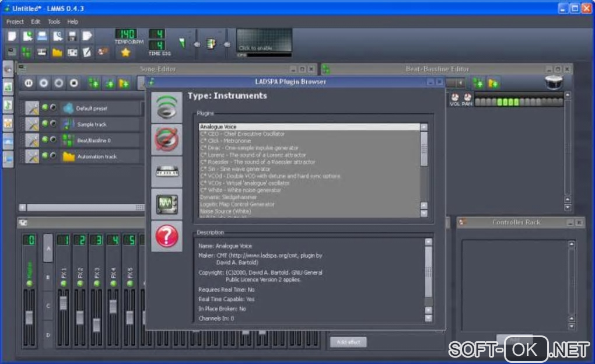595x364 pixels.
Task: Toggle FX 3 channel mute LED
Action: pyautogui.click(x=97, y=283)
